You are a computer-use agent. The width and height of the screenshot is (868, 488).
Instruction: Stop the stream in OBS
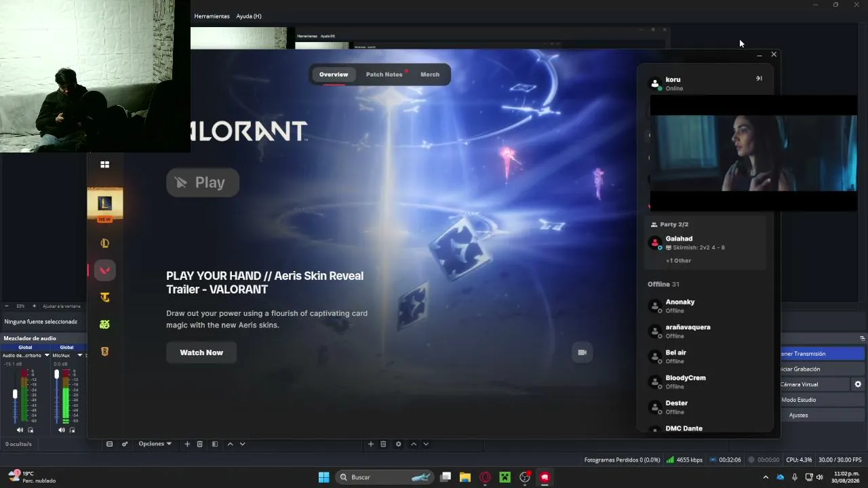coord(823,354)
